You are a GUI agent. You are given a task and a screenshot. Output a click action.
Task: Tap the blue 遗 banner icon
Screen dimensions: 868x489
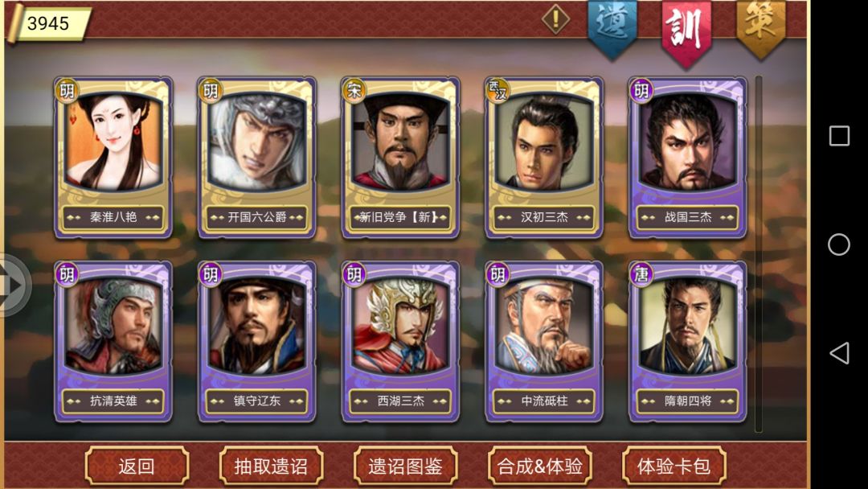(612, 29)
